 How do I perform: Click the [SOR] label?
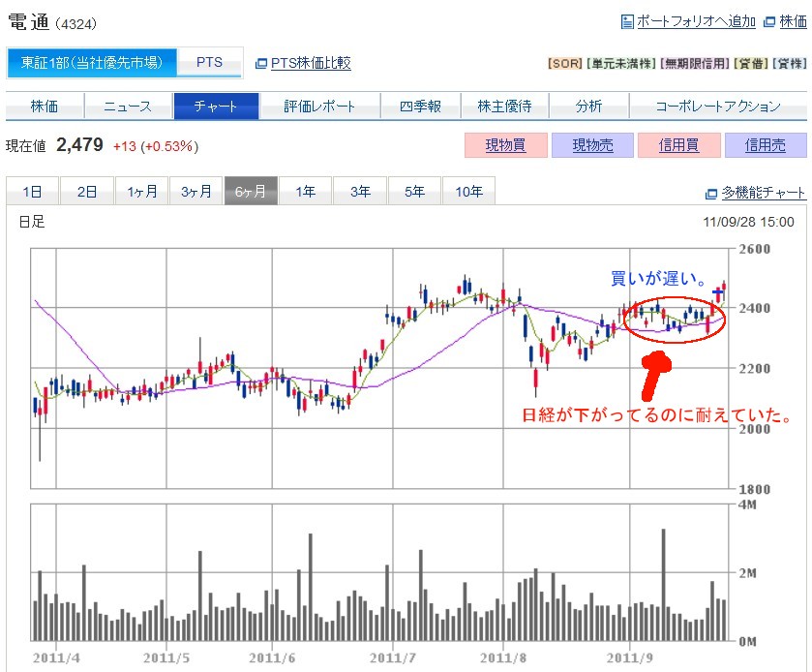(565, 64)
